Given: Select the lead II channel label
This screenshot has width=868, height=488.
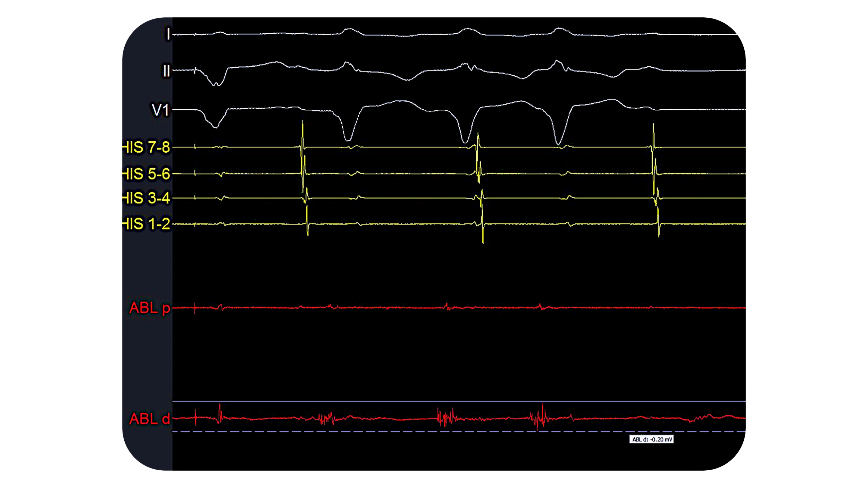Looking at the screenshot, I should click(166, 71).
